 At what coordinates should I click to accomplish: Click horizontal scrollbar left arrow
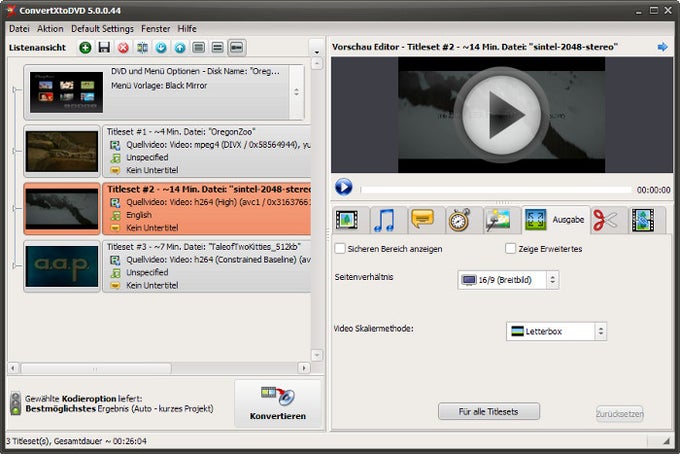click(x=13, y=368)
